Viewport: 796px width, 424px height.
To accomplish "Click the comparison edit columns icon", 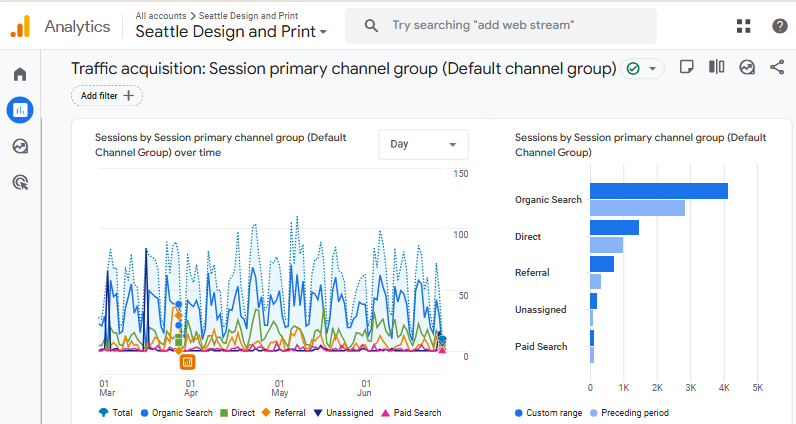I will coord(716,67).
